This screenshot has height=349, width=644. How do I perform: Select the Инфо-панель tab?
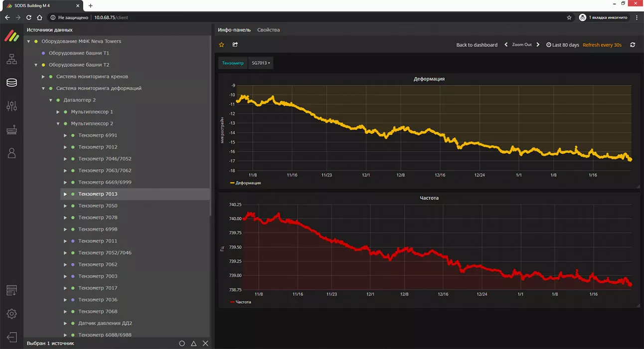234,30
